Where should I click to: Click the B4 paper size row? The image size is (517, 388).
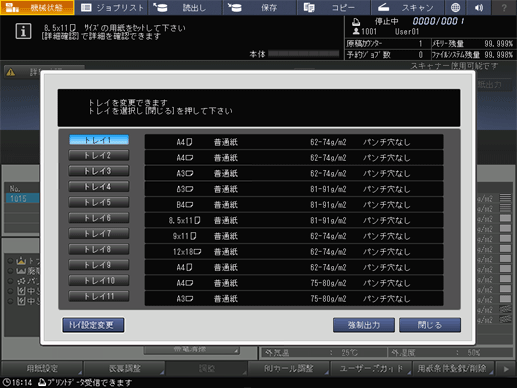point(294,205)
